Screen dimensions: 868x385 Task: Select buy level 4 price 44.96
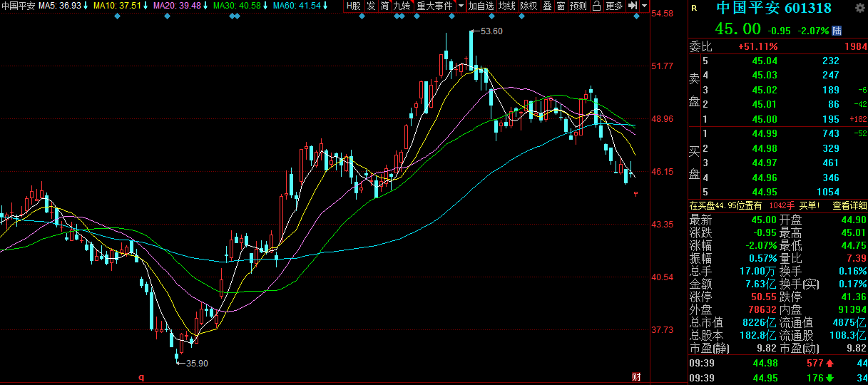tap(765, 178)
